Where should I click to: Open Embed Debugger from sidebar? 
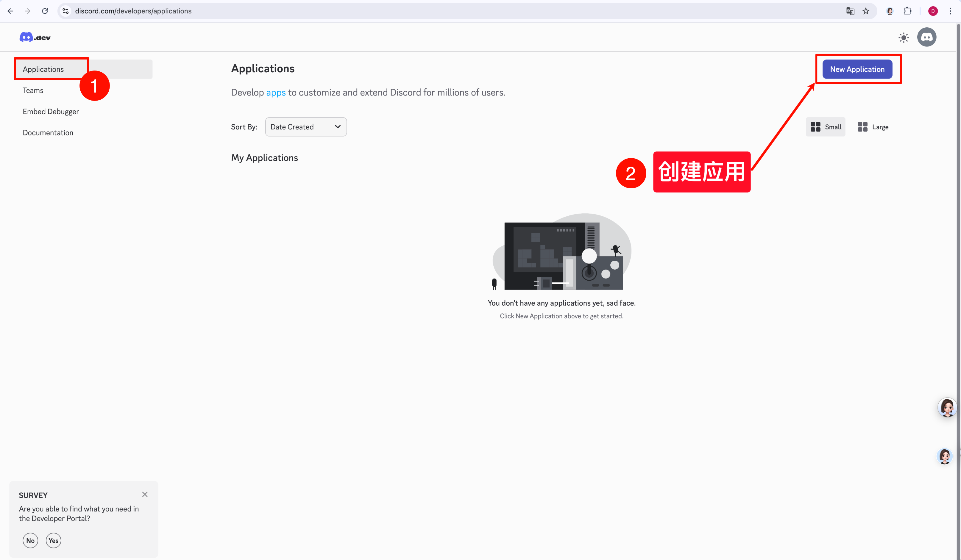click(x=51, y=111)
